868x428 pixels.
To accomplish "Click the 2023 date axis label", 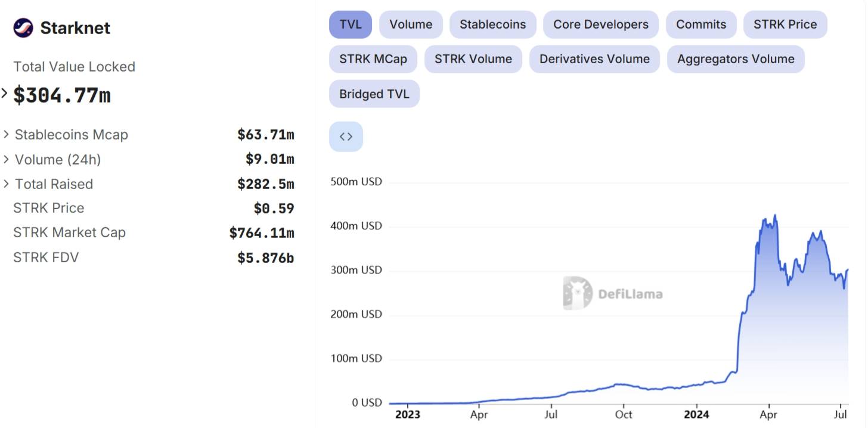I will (408, 414).
